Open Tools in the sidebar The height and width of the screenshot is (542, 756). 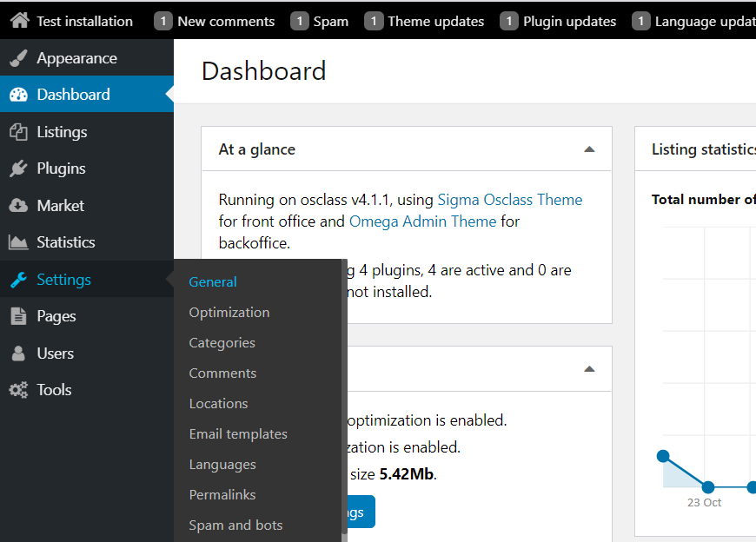point(87,390)
